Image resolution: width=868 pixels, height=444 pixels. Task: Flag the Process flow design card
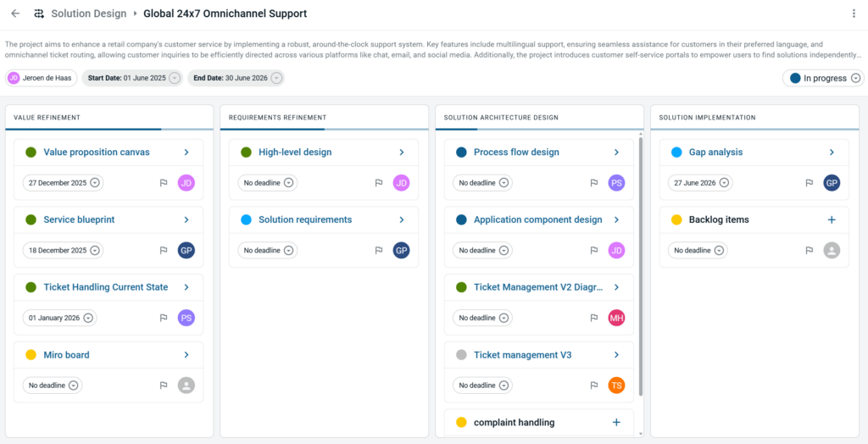click(x=594, y=183)
